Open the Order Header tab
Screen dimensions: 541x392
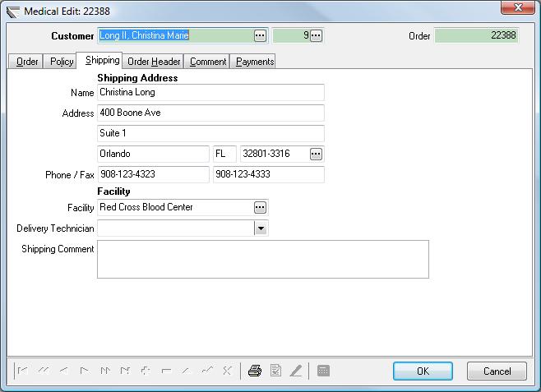pyautogui.click(x=153, y=62)
